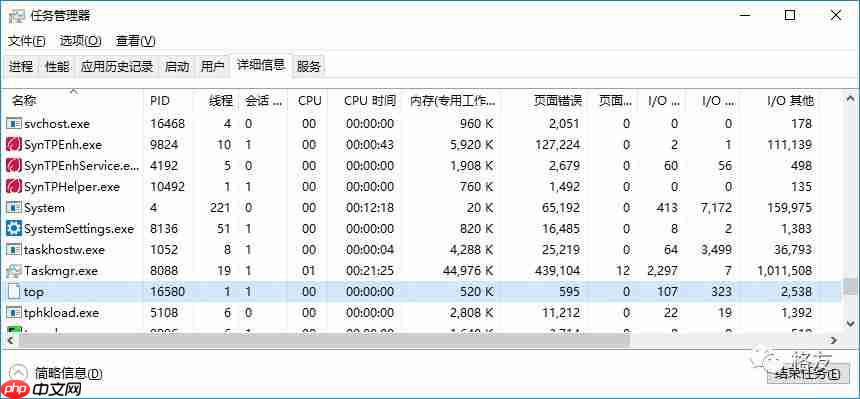This screenshot has width=860, height=399.
Task: Click thread count 221
Action: pyautogui.click(x=220, y=208)
